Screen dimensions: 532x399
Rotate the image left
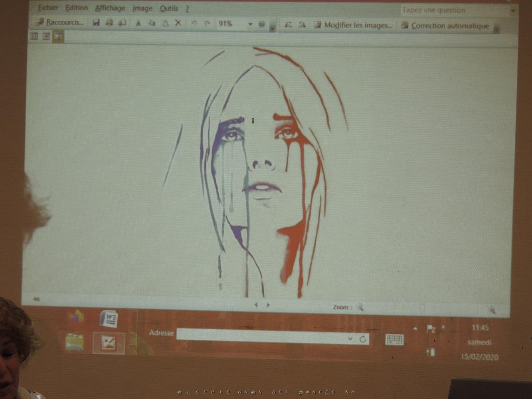[288, 25]
